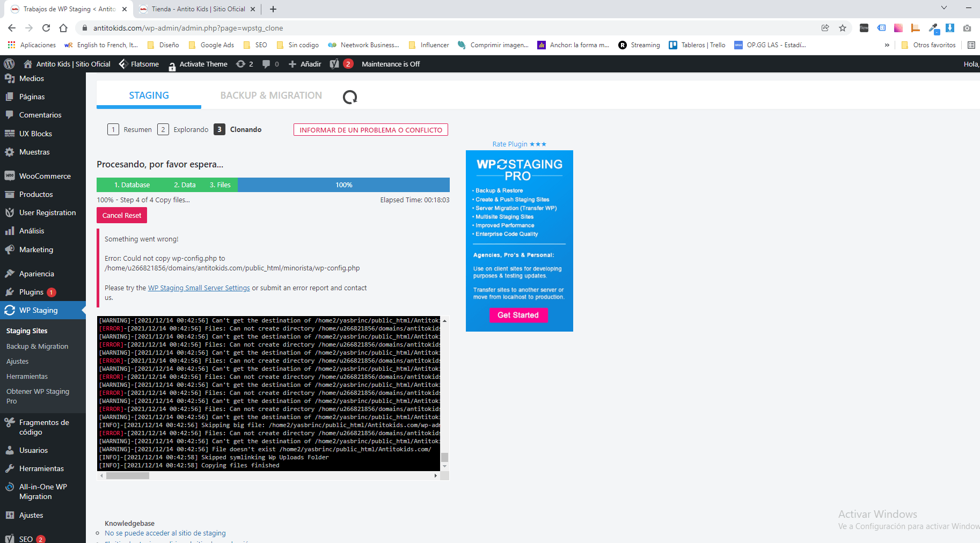Screen dimensions: 980x543
Task: Click the address bar URL
Action: click(x=188, y=28)
